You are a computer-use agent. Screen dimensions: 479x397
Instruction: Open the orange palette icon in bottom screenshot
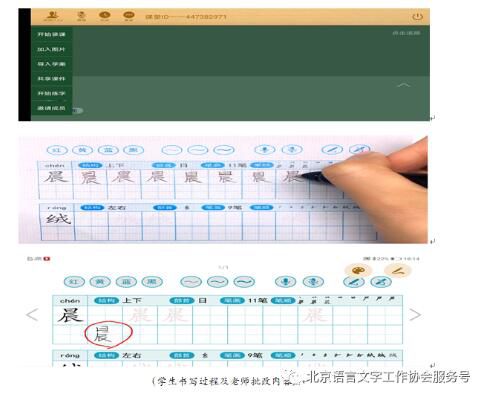click(x=357, y=270)
